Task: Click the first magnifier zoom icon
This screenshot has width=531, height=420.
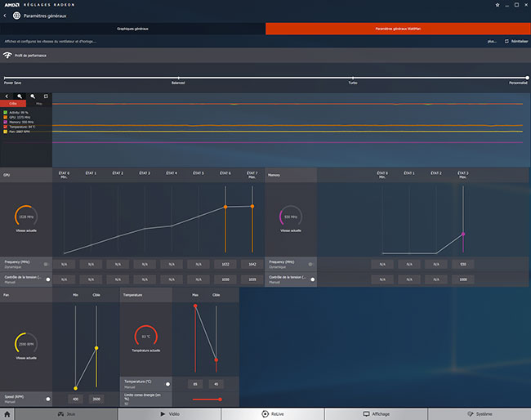Action: pyautogui.click(x=20, y=96)
